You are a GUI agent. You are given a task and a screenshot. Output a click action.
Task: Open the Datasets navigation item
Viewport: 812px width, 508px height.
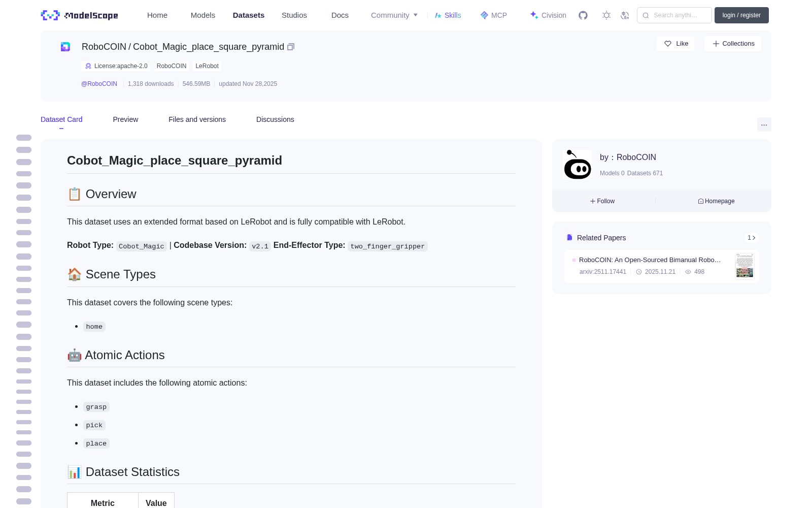[249, 15]
